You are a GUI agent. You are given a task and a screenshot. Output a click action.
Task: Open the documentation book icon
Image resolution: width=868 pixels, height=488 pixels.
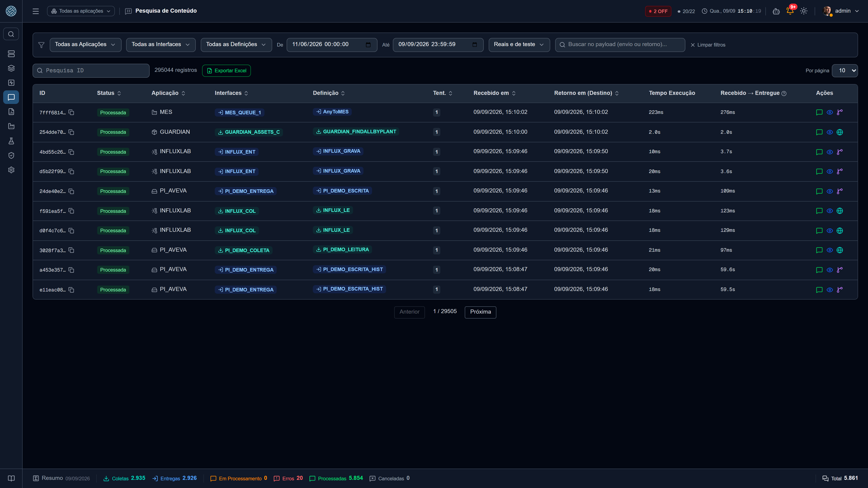(11, 478)
